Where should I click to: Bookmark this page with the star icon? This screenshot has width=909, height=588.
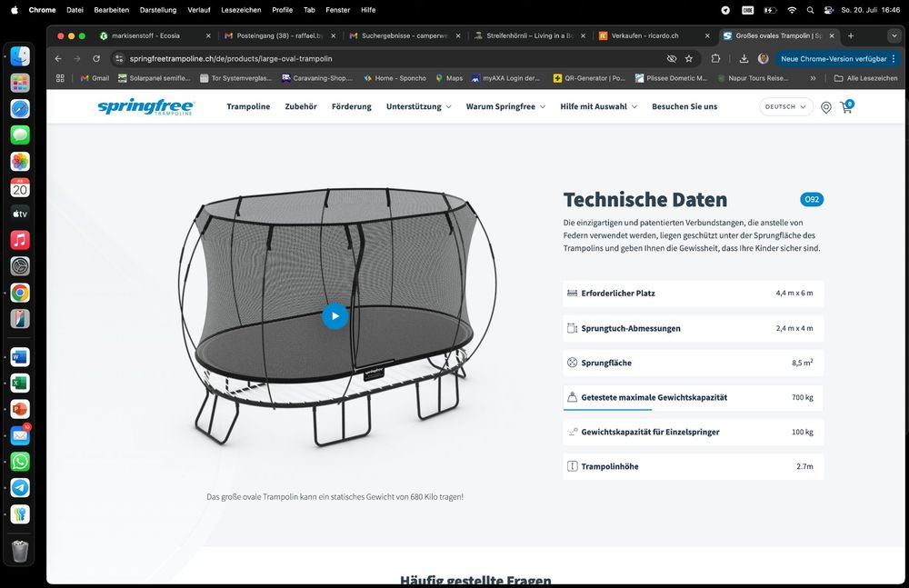689,58
